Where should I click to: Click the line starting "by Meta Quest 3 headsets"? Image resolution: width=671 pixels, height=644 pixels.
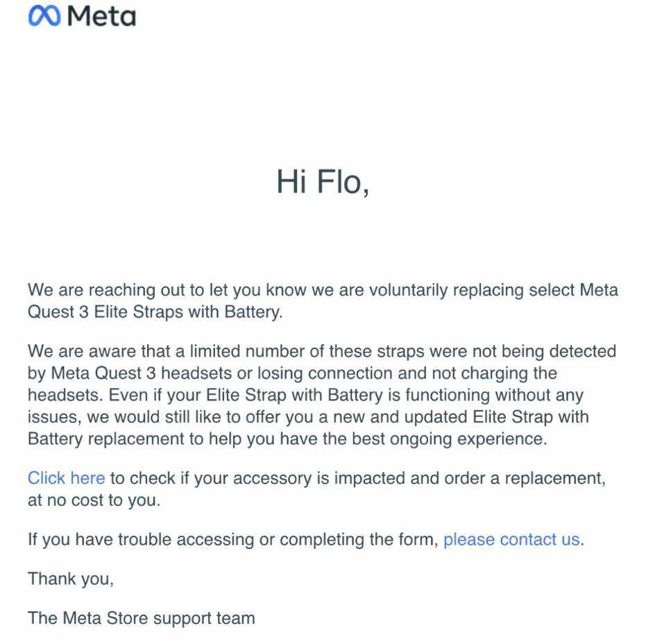point(292,373)
